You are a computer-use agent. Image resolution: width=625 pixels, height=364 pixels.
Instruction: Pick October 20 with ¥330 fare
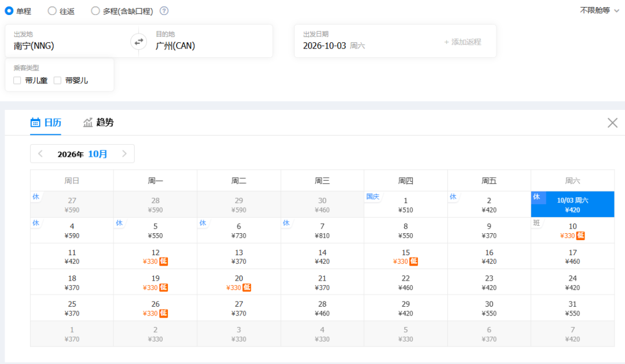tap(239, 282)
